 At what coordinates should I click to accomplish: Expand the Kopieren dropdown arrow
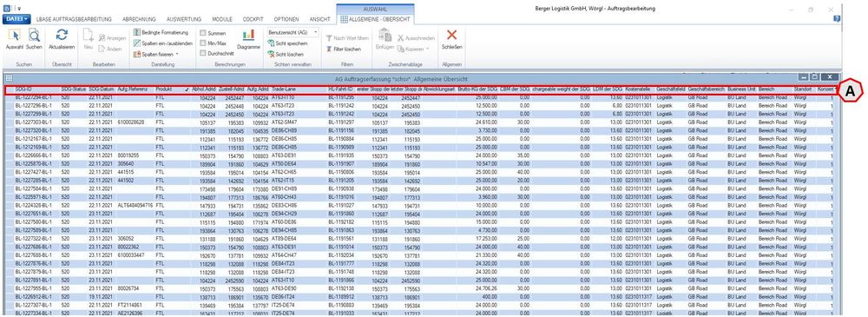click(427, 50)
